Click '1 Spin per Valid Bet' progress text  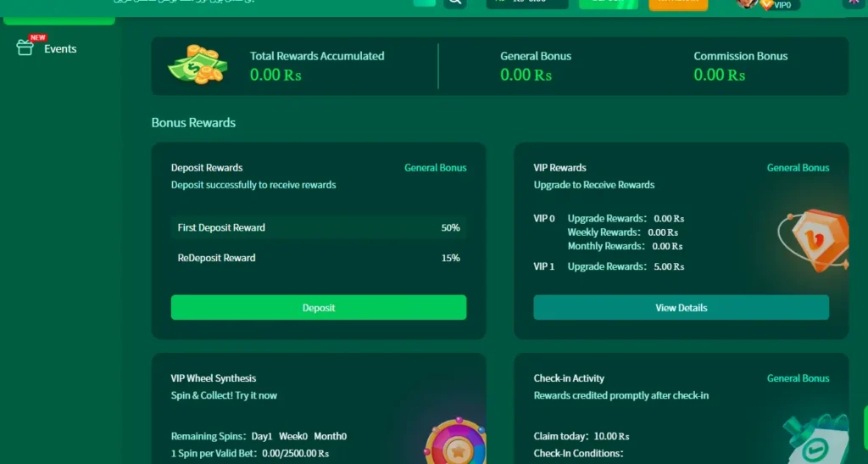point(250,454)
